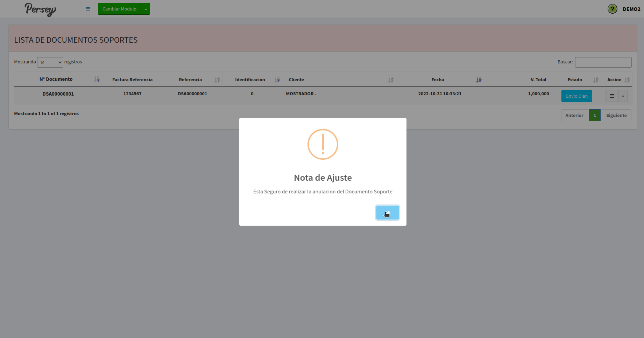The image size is (644, 338).
Task: Open the row action list menu icon
Action: point(612,96)
